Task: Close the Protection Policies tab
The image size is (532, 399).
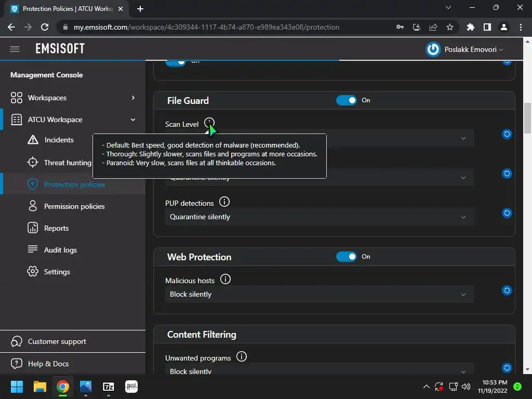Action: pos(121,9)
